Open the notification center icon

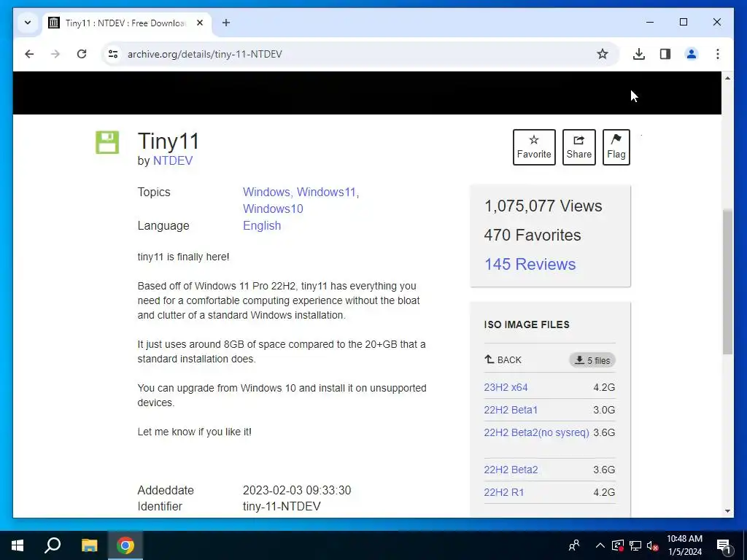coord(724,545)
